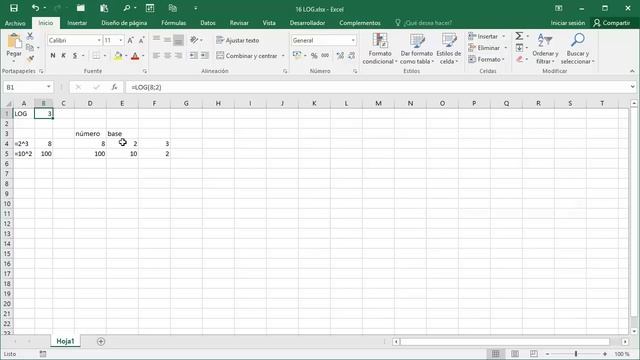Open Estilos de celda gallery

449,49
